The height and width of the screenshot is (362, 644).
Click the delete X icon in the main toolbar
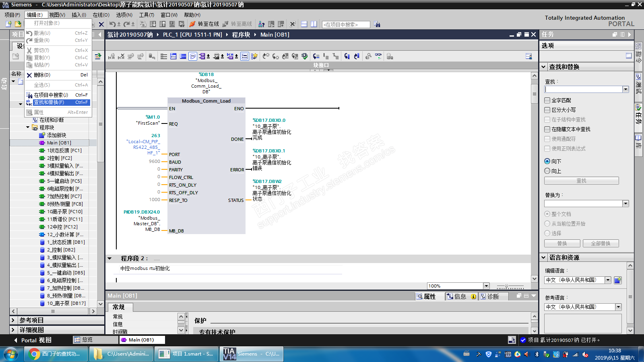(x=101, y=24)
